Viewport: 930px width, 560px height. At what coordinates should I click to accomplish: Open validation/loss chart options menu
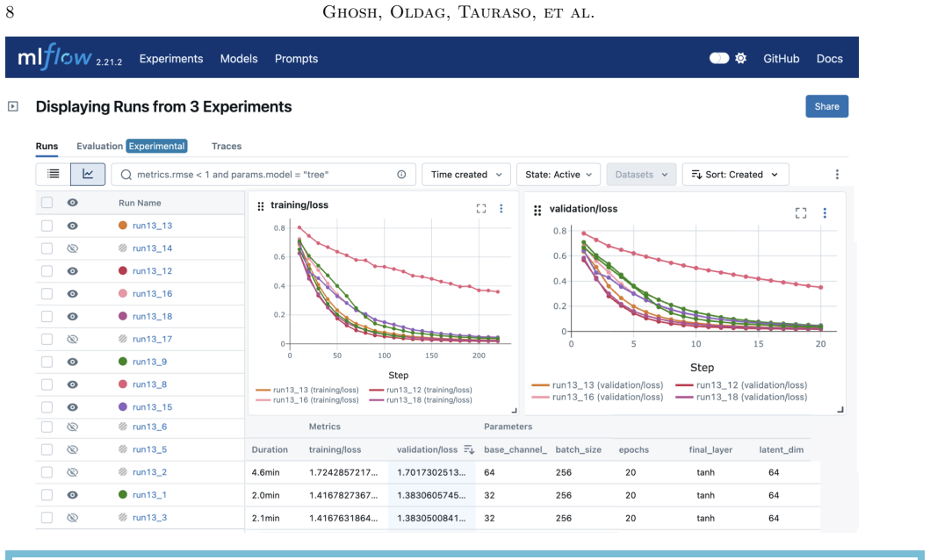(x=825, y=213)
